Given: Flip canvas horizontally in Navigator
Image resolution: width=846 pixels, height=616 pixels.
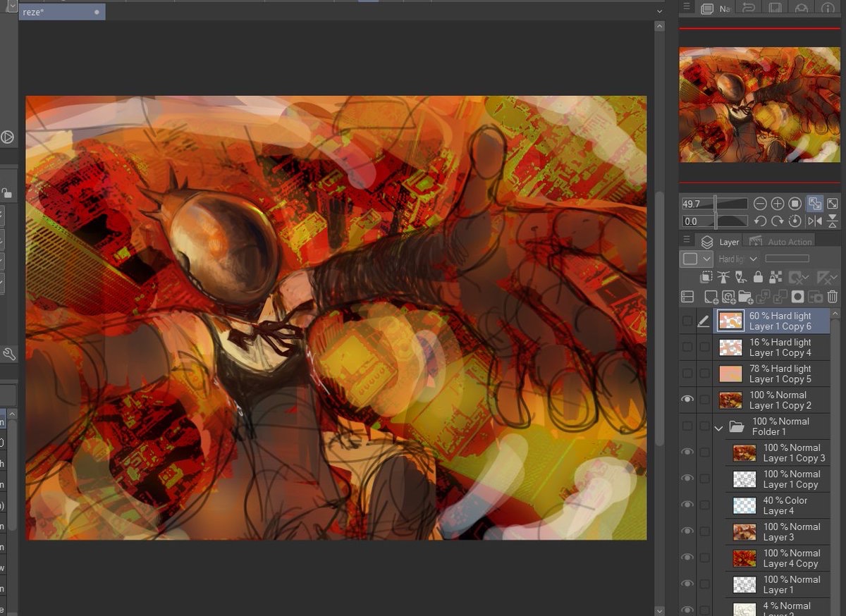Looking at the screenshot, I should tap(814, 221).
